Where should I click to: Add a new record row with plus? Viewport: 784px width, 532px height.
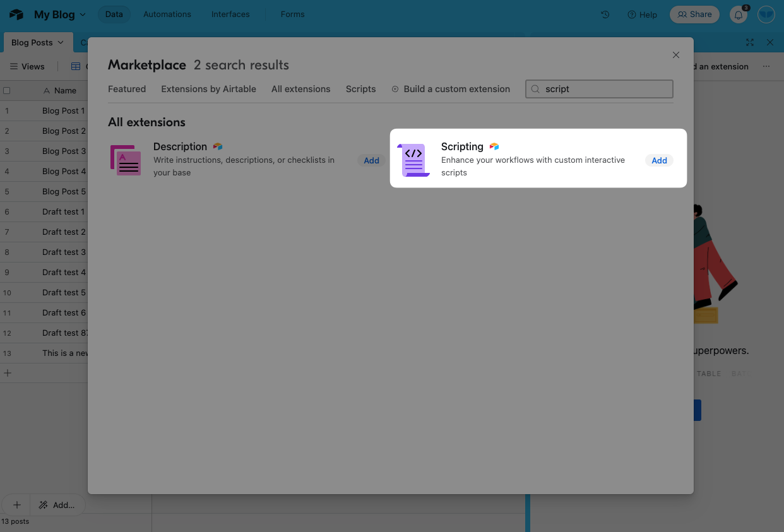[8, 373]
